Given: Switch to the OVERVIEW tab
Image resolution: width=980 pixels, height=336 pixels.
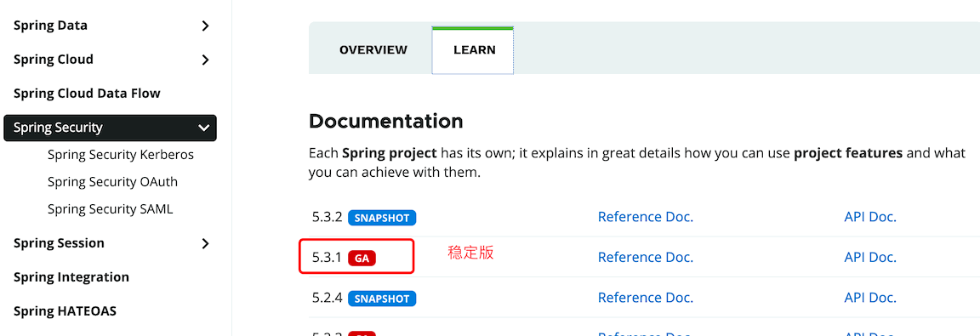Looking at the screenshot, I should click(373, 50).
